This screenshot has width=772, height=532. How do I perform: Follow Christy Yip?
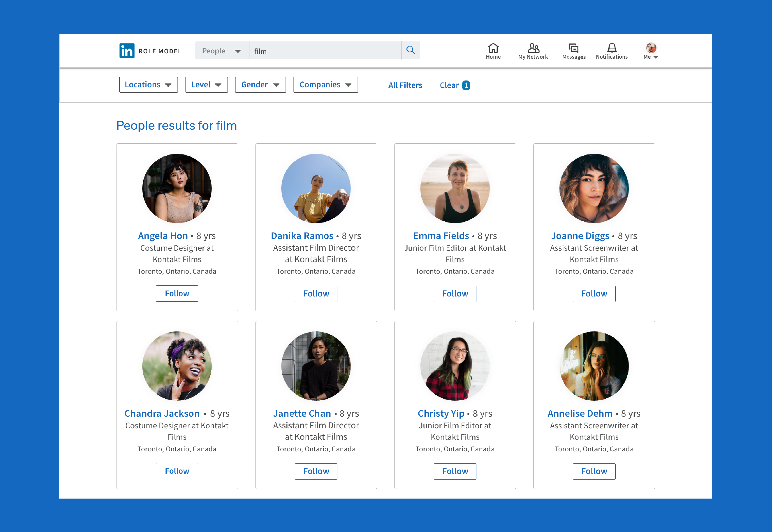pos(455,471)
